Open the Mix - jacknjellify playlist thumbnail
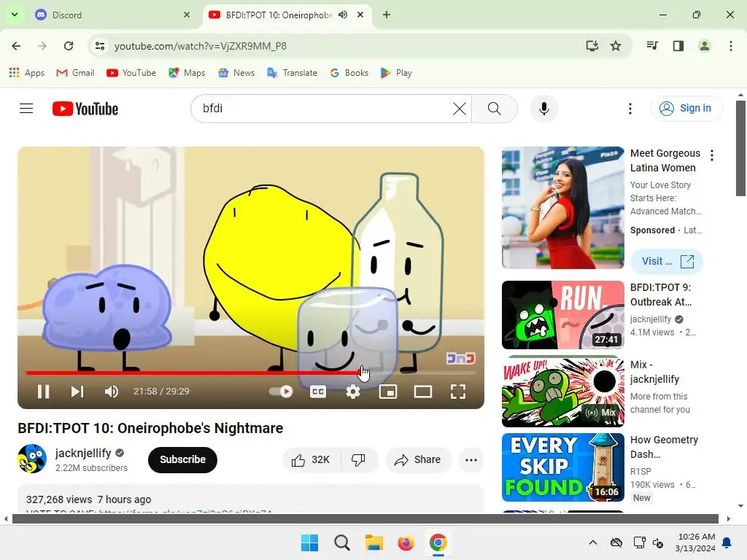The image size is (747, 560). 562,392
